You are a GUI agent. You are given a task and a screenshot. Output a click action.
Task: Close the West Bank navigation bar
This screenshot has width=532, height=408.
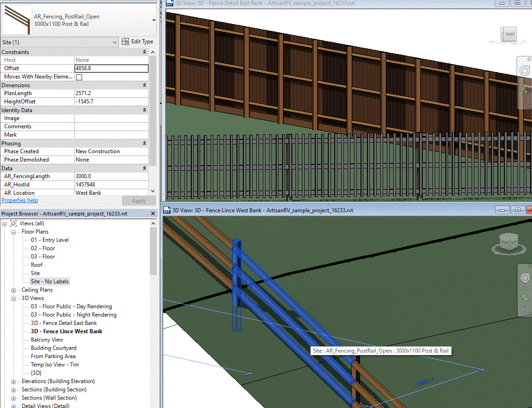(x=529, y=267)
